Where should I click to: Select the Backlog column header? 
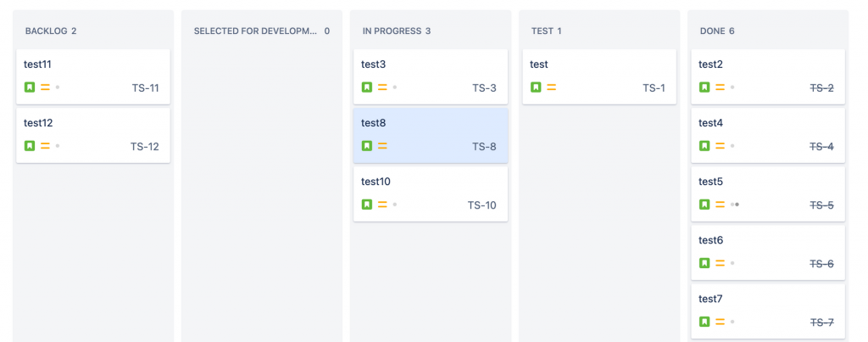pos(51,31)
